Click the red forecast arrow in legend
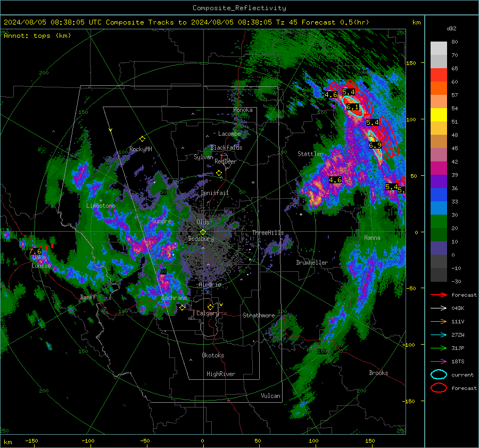This screenshot has width=479, height=448. point(439,295)
